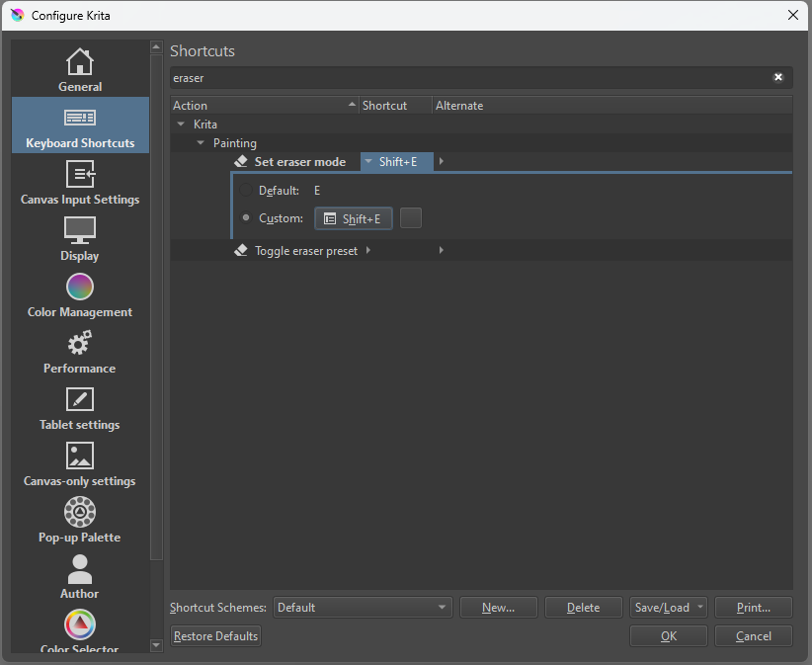Viewport: 812px width, 665px height.
Task: Open the Color Management page
Action: click(x=80, y=294)
